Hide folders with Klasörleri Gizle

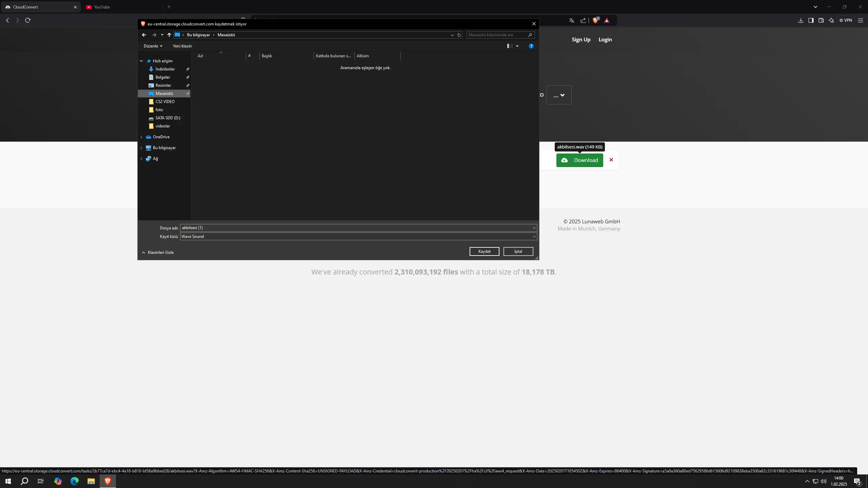coord(158,252)
